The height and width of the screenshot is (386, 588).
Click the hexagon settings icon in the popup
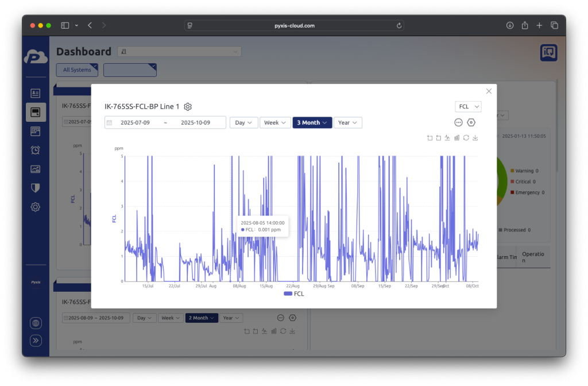[471, 122]
